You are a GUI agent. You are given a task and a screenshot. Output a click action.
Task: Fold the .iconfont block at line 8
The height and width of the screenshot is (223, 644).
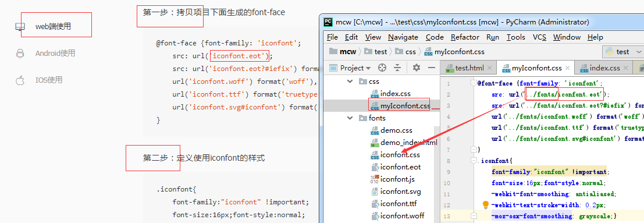coord(473,161)
